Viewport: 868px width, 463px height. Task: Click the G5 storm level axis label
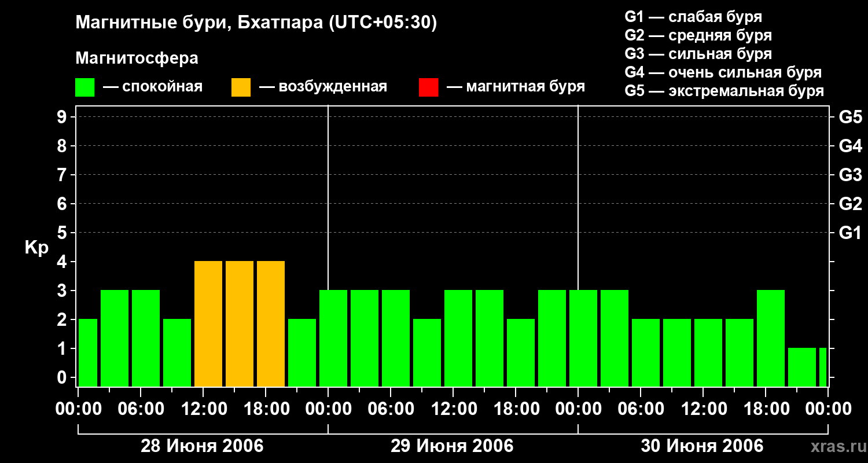(x=850, y=117)
